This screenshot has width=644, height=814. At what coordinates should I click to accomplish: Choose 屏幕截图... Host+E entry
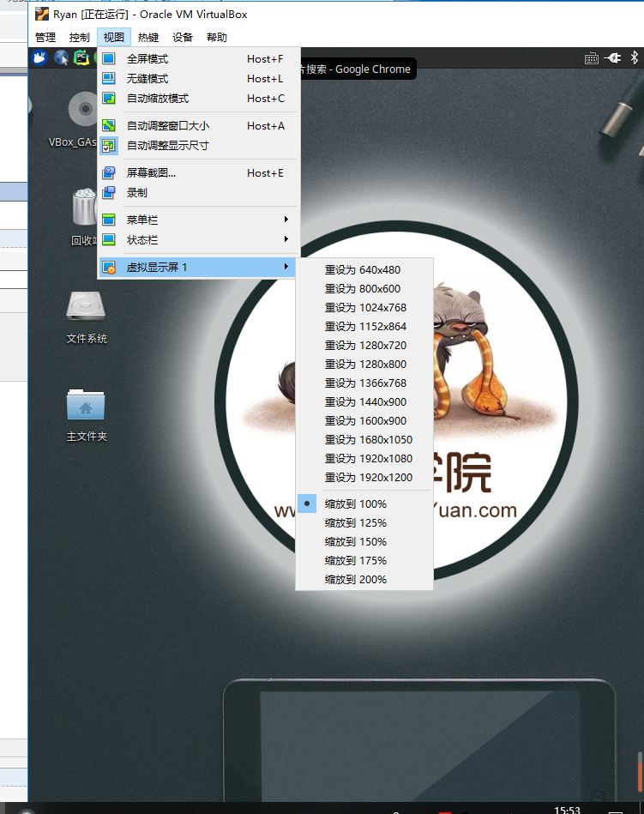coord(199,173)
